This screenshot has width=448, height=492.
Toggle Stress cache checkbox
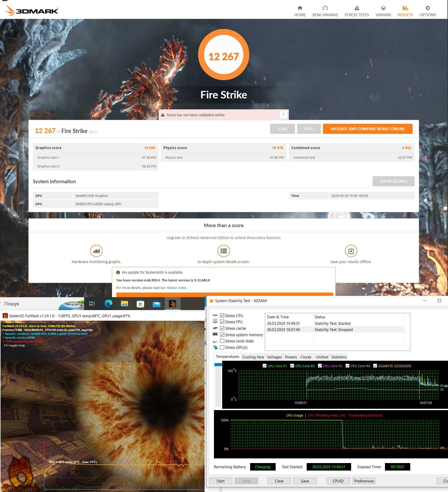(x=222, y=328)
